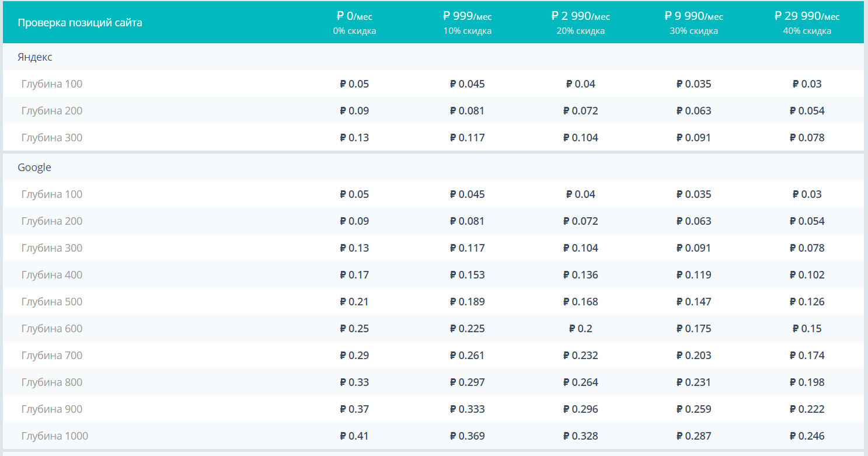Click the '30% скидка' discount label
Image resolution: width=868 pixels, height=456 pixels.
coord(694,31)
